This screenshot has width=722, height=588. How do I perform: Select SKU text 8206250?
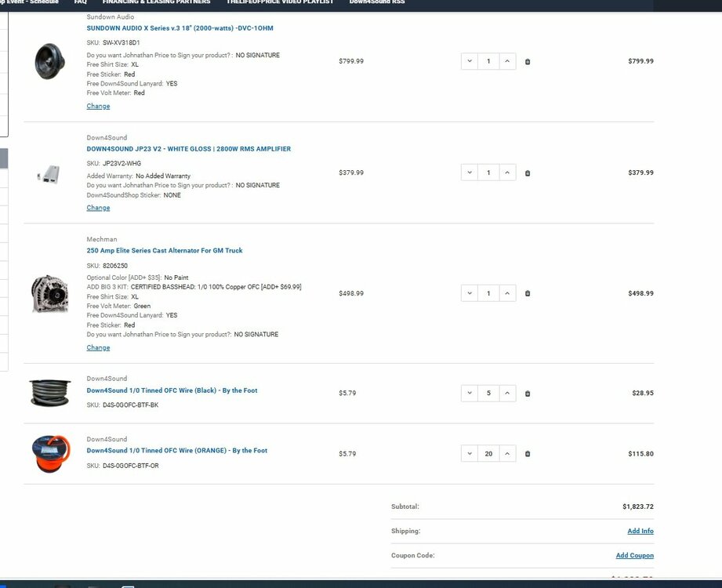click(115, 266)
